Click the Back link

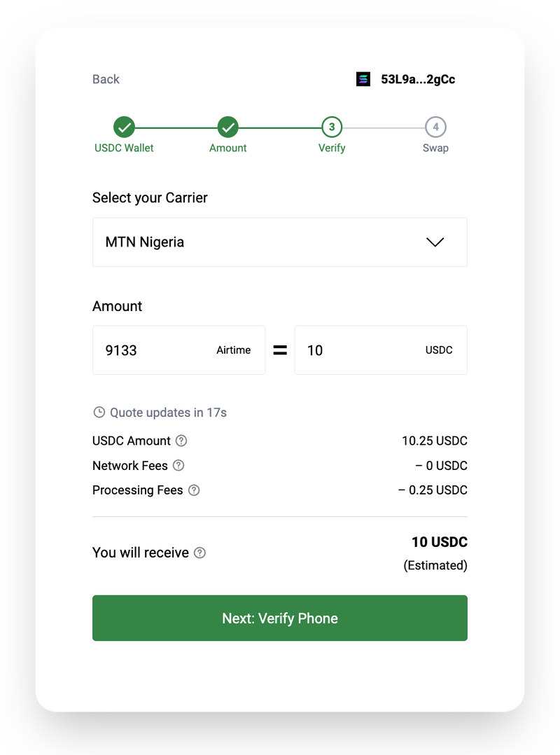pos(106,79)
